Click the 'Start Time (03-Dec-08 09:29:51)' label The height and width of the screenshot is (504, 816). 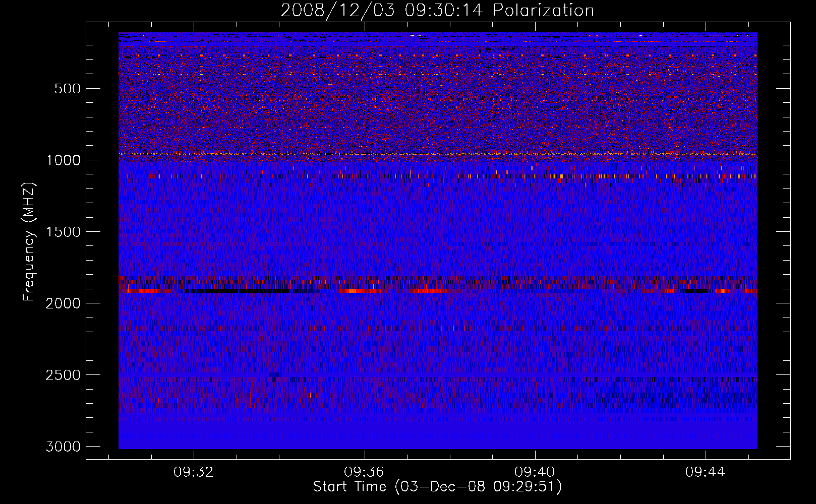tap(437, 487)
